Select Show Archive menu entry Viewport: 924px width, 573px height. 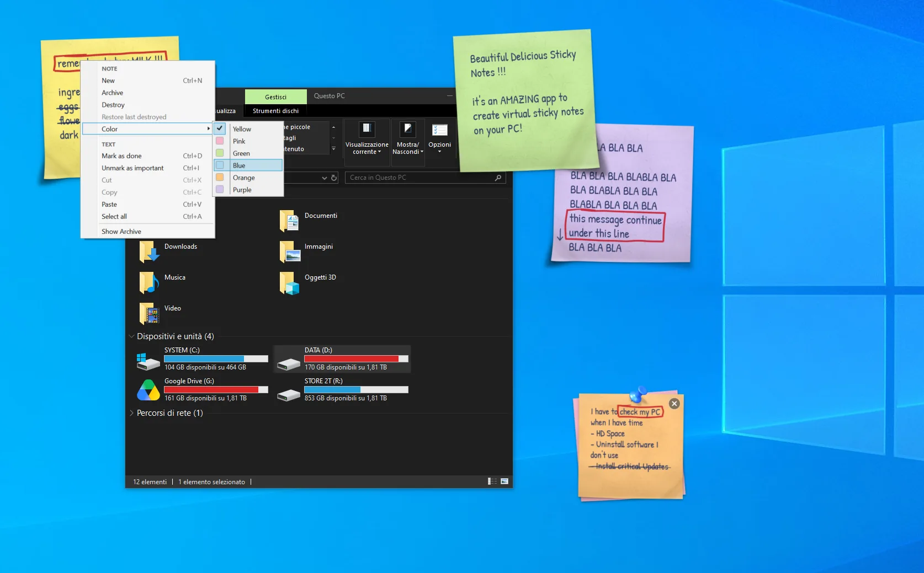point(147,232)
